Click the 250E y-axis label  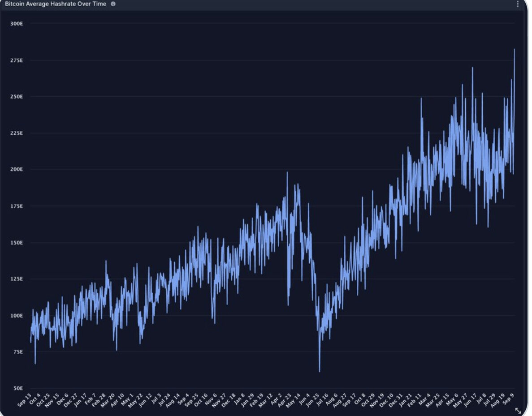(x=17, y=97)
